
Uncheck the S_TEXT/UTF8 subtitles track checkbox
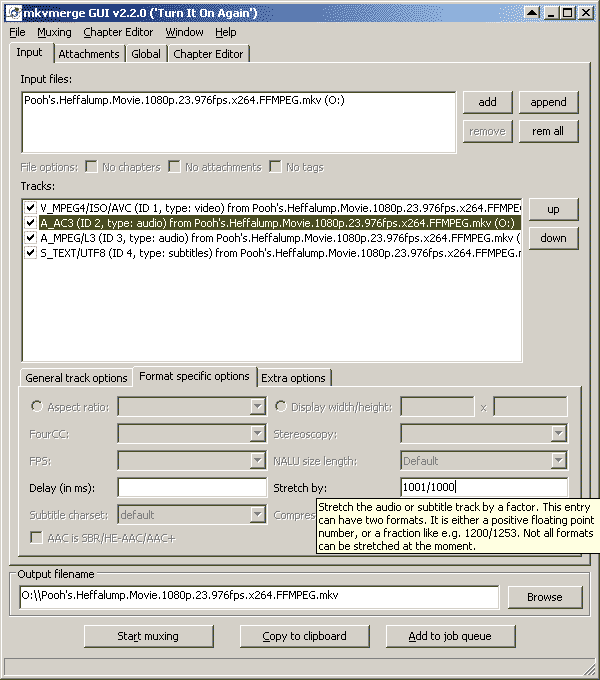tap(30, 253)
